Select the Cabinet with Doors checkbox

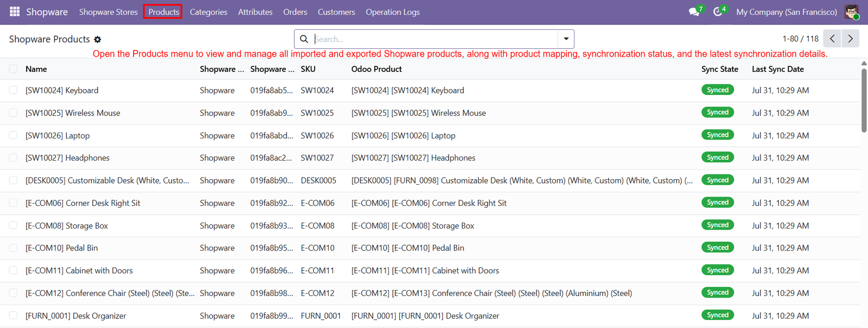[13, 270]
